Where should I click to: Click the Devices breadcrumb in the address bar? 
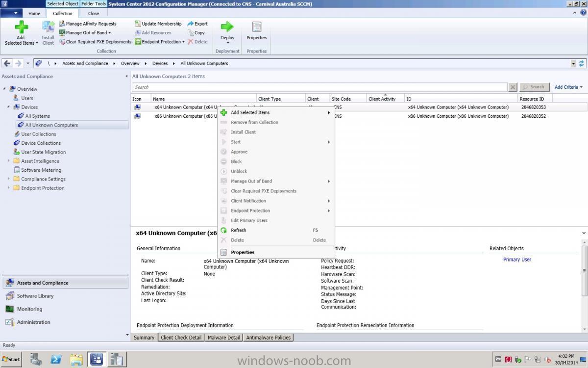pyautogui.click(x=160, y=63)
